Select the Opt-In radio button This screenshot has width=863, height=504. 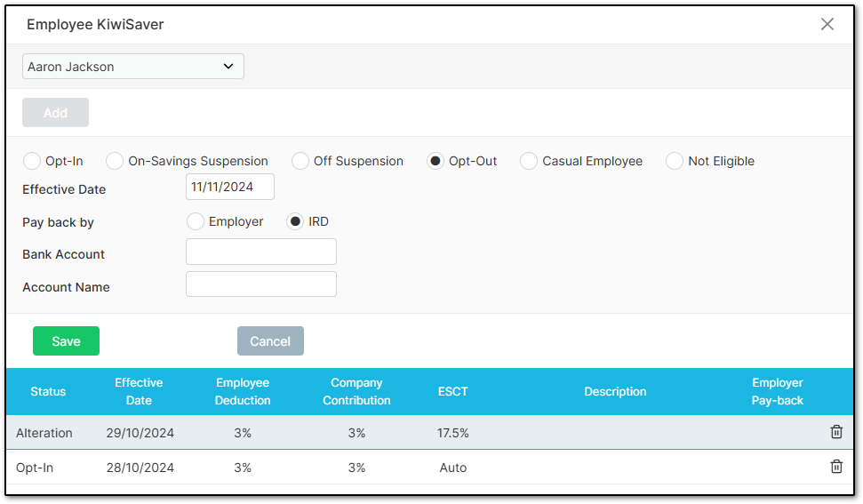(x=32, y=161)
